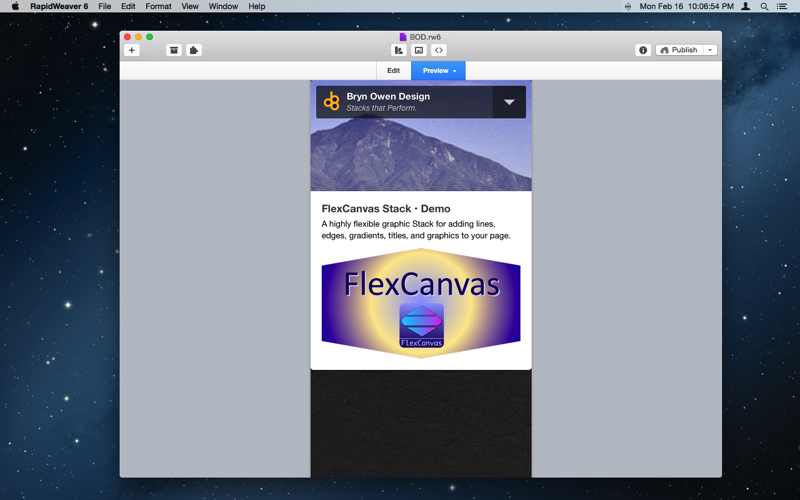Expand the Publish dropdown arrow
The width and height of the screenshot is (800, 500).
[x=710, y=50]
